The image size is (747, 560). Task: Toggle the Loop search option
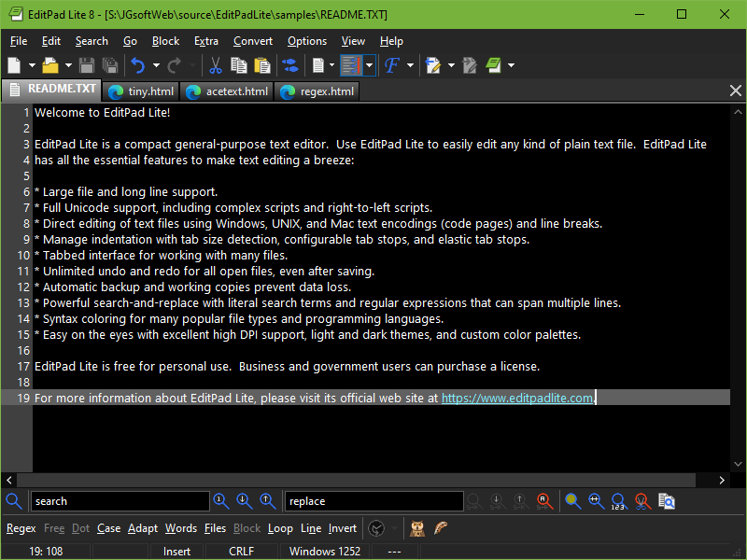point(280,528)
